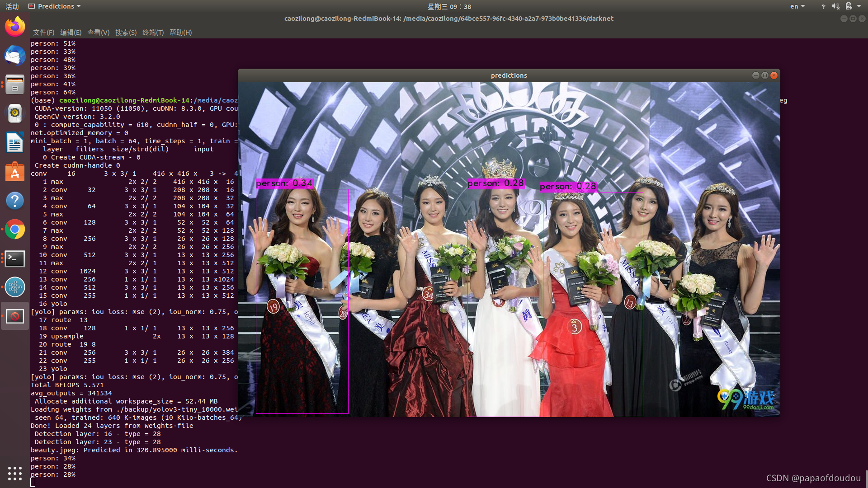Open the clock showing 星期三 09:38

click(449, 6)
